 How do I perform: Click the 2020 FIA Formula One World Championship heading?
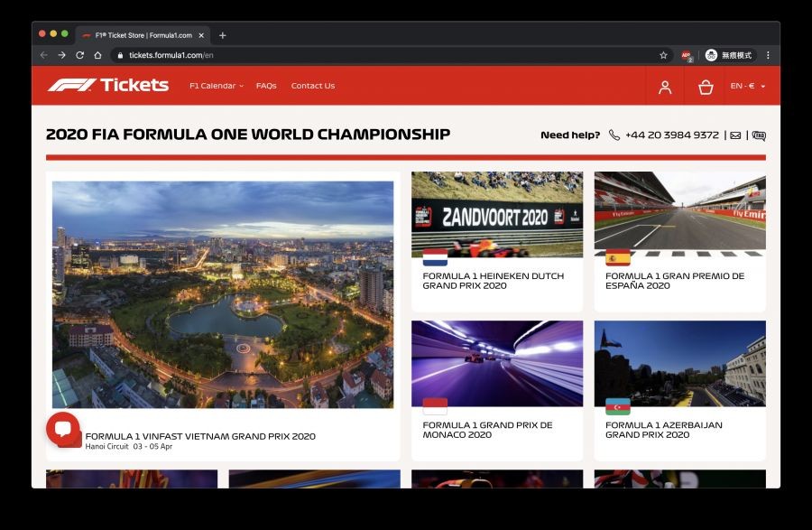(x=248, y=135)
